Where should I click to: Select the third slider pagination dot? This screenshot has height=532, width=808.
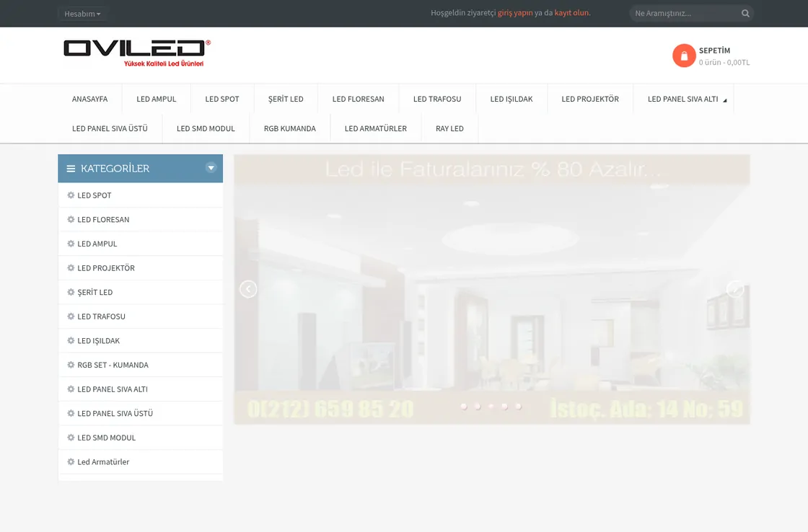[x=491, y=407]
